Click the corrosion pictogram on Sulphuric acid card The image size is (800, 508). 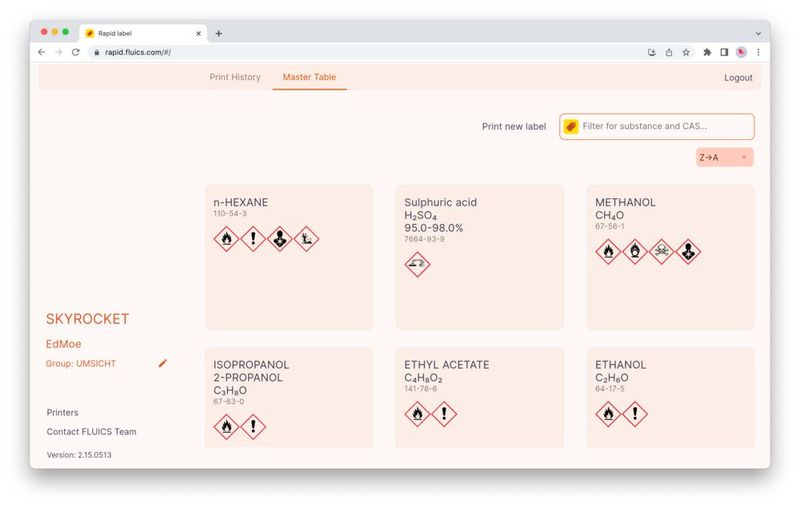[x=417, y=264]
